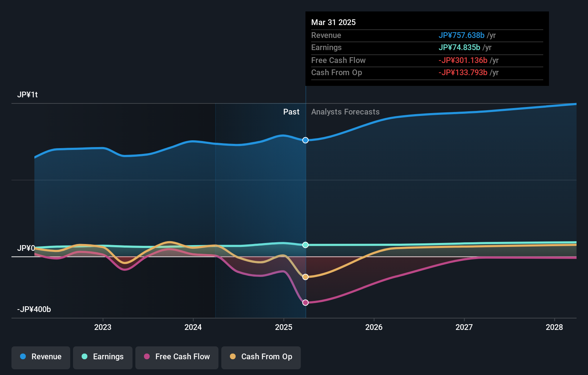Click the 2024 x-axis label
588x375 pixels.
[x=193, y=327]
